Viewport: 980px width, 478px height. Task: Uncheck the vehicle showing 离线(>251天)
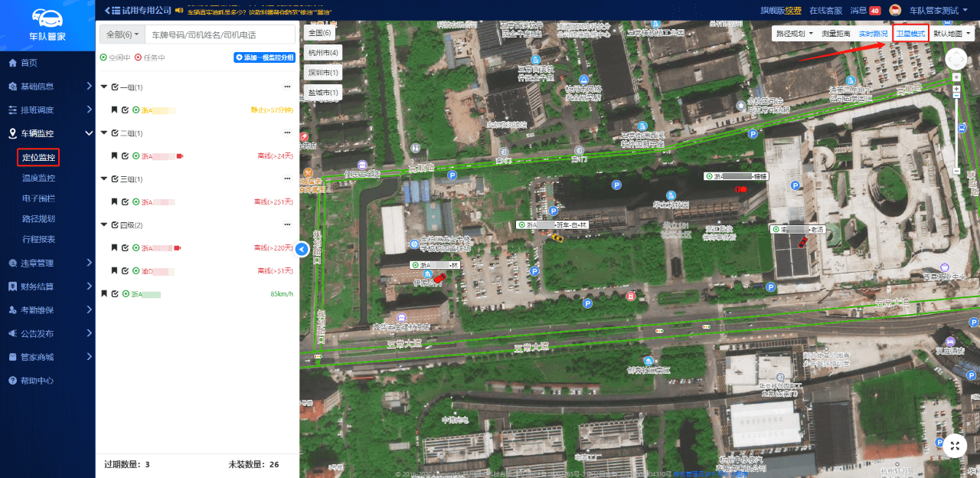click(125, 202)
